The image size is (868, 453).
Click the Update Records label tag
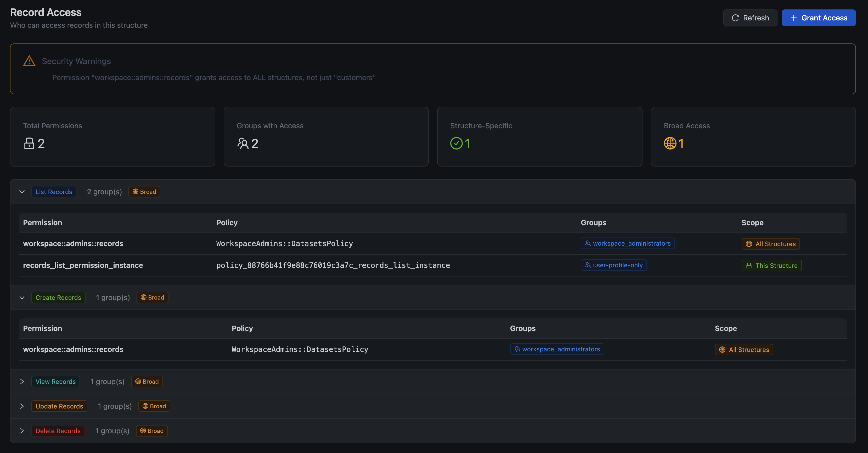[59, 406]
